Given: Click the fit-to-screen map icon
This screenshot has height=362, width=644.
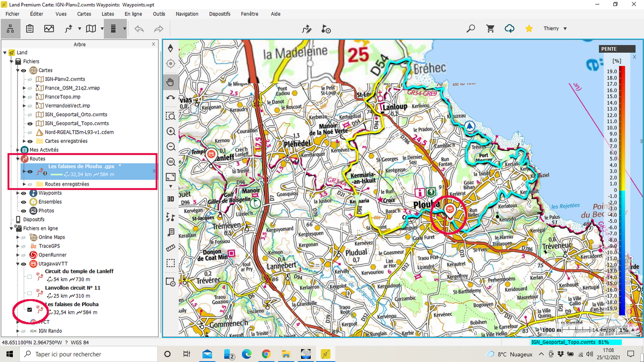Looking at the screenshot, I should coord(171,177).
